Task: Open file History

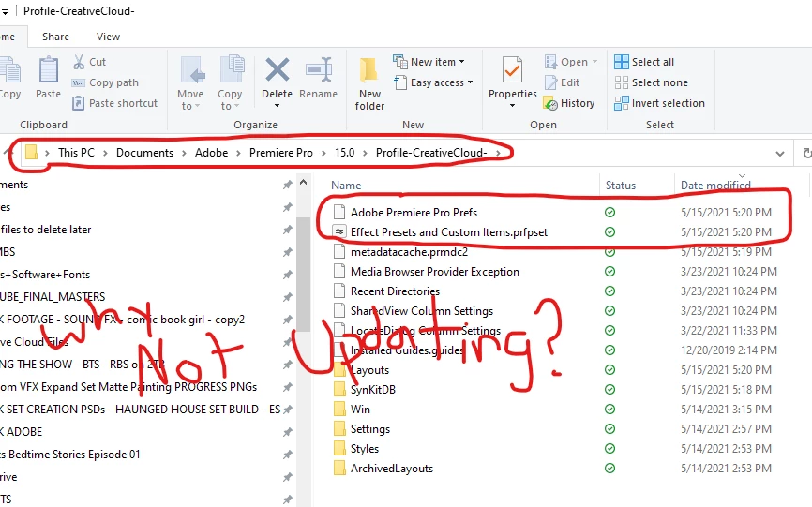Action: coord(569,103)
